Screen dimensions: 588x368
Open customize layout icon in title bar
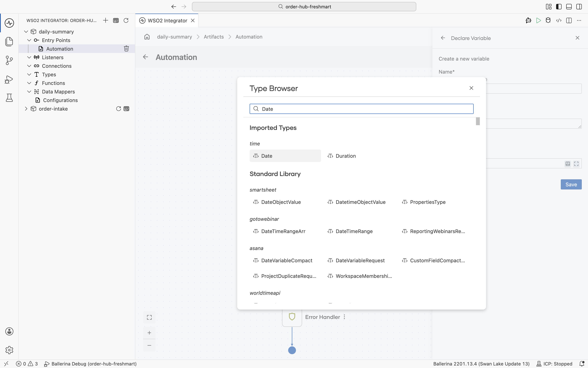coord(549,7)
